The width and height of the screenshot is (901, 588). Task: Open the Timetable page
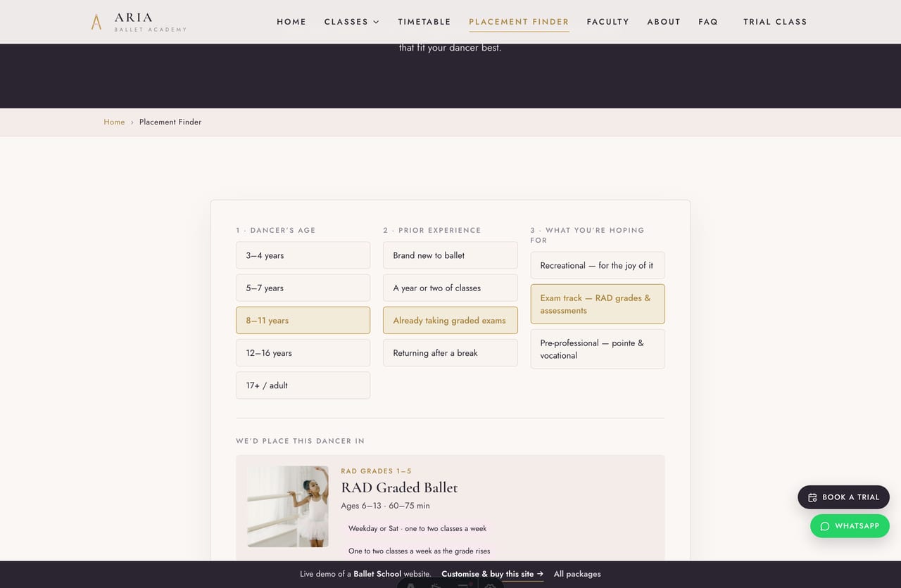424,22
